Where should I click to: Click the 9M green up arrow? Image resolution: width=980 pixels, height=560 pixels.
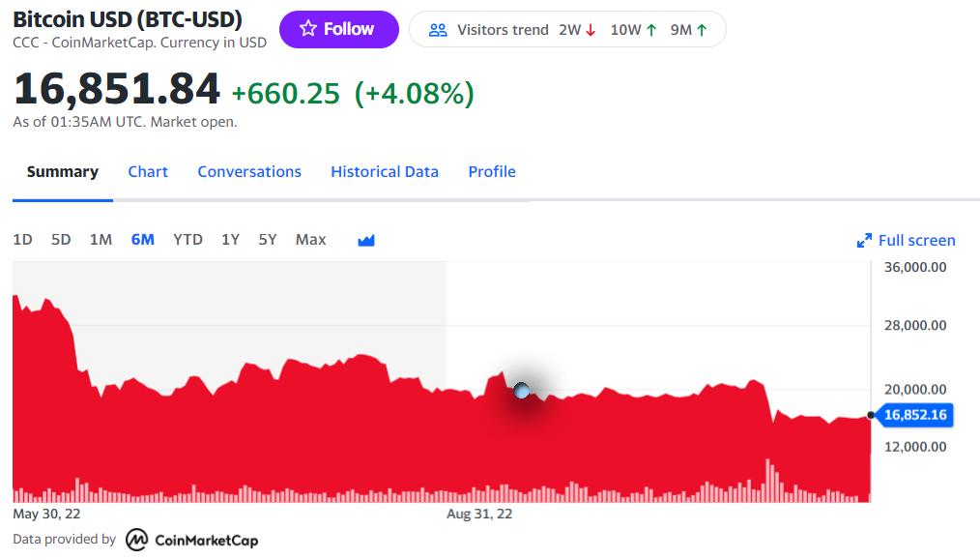702,30
